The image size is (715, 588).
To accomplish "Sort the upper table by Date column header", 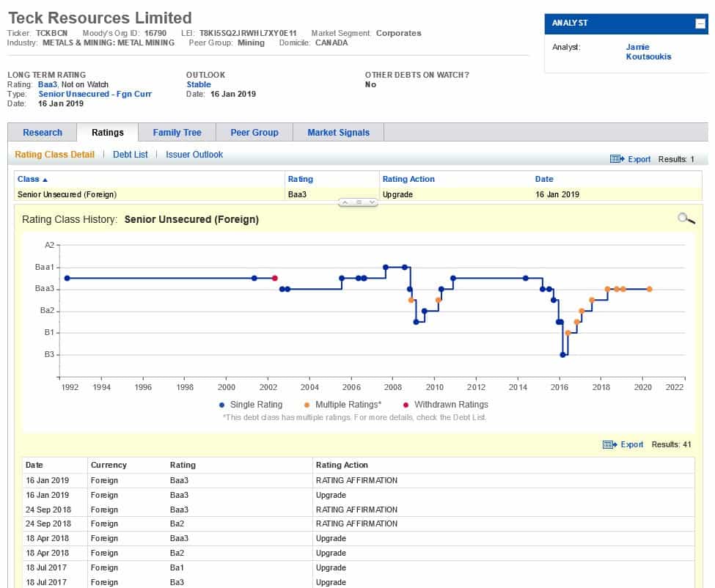I will pyautogui.click(x=544, y=179).
